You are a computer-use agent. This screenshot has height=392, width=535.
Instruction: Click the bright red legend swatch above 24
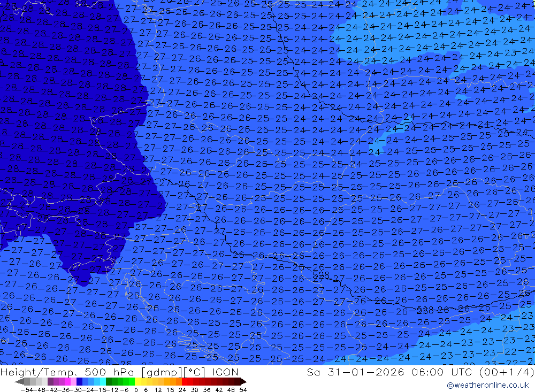click(x=185, y=381)
